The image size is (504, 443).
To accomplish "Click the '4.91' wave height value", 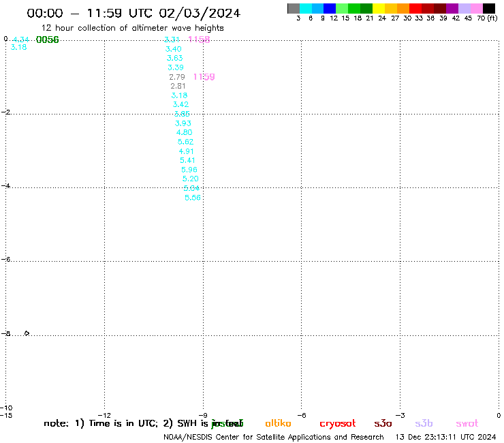I will pos(187,151).
